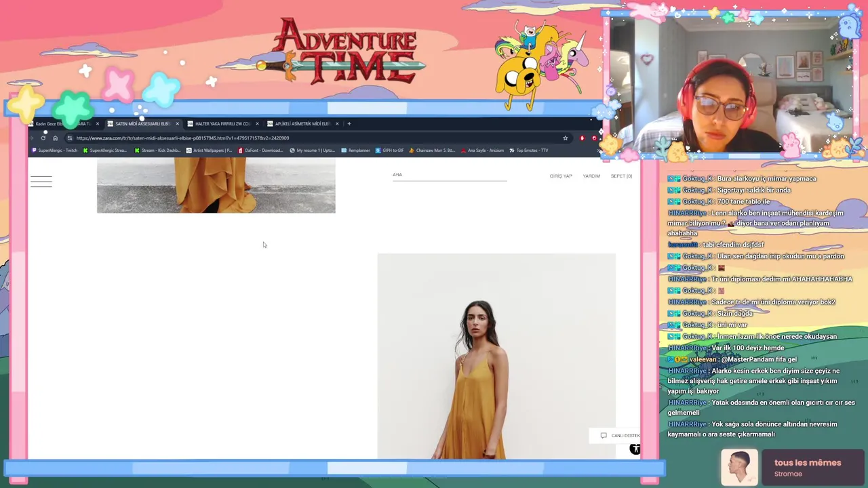Open DaFont - Download bookmark
The width and height of the screenshot is (868, 488).
point(260,150)
